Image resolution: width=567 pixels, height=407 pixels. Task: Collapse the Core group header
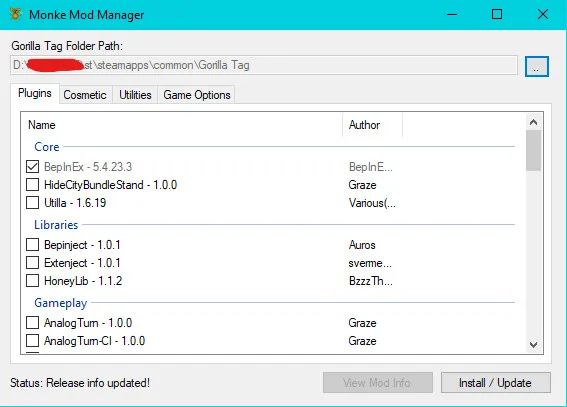pos(47,147)
